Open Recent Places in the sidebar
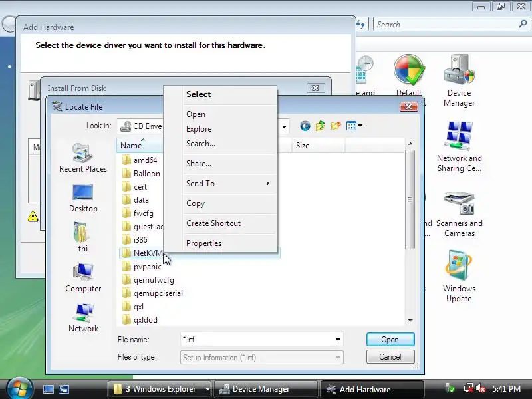This screenshot has height=399, width=532. click(x=82, y=158)
